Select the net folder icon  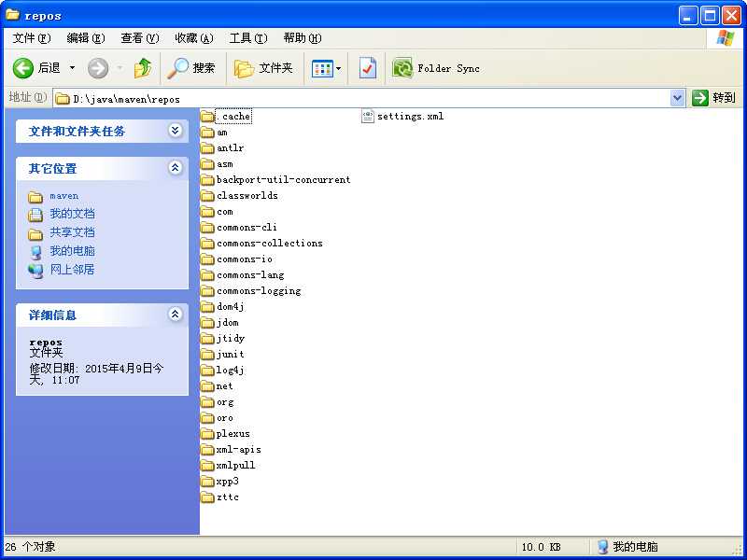(x=207, y=386)
